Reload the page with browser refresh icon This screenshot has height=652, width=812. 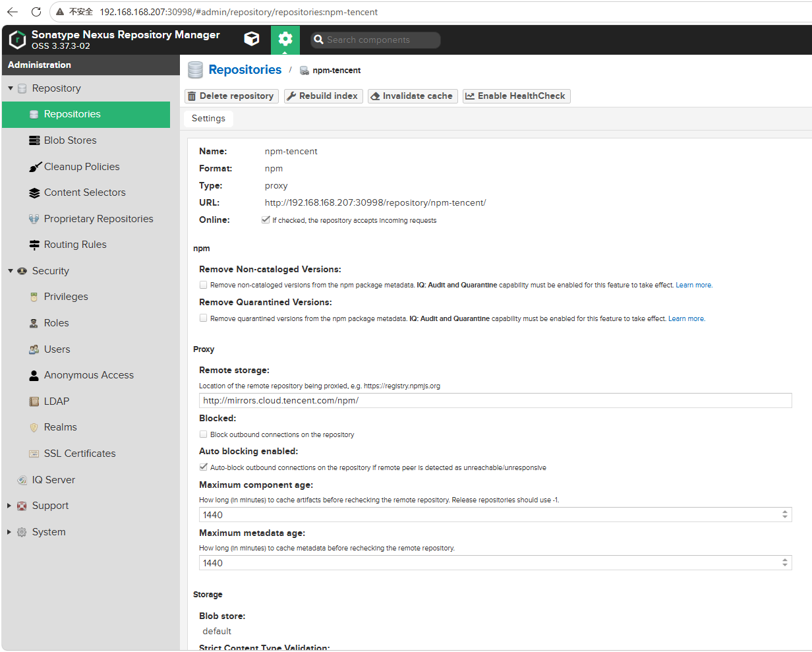[x=36, y=12]
